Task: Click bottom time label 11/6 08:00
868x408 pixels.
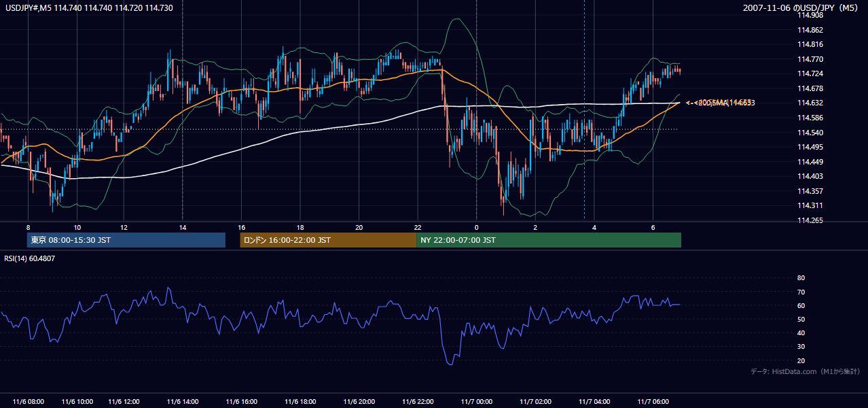Action: tap(28, 401)
